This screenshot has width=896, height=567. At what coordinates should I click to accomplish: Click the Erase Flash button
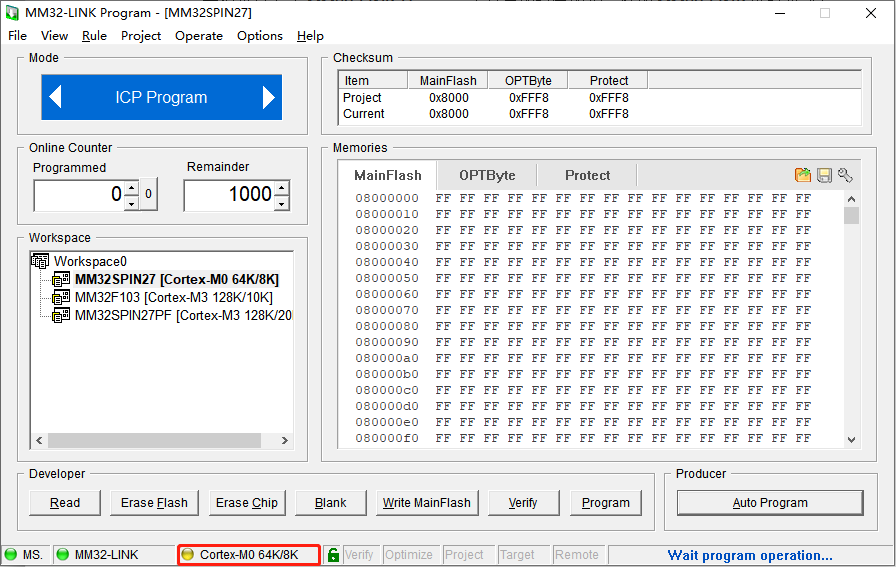154,502
